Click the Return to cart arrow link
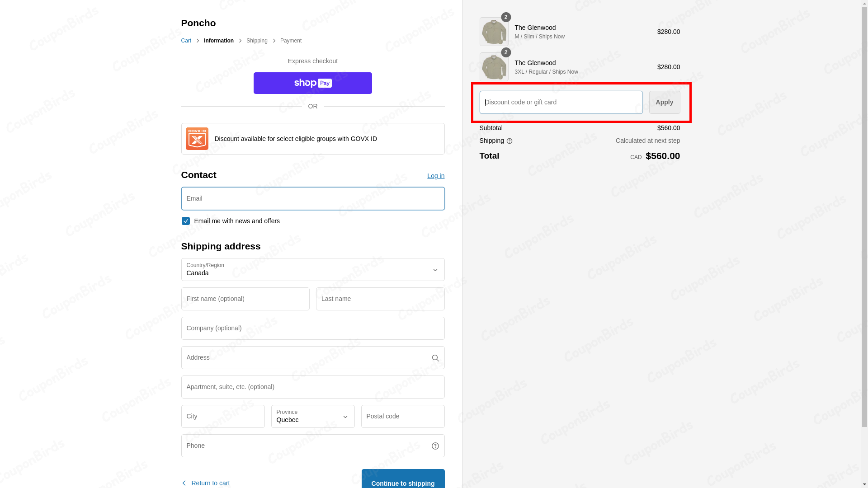 (206, 483)
